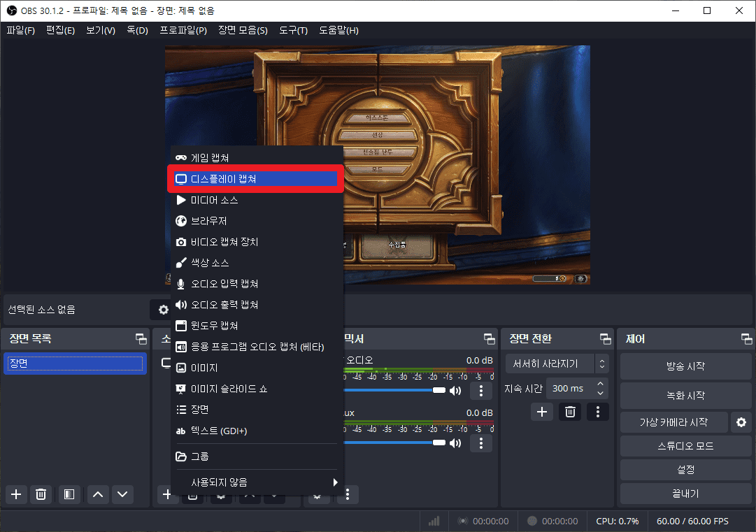This screenshot has width=756, height=532.
Task: Click the globe icon beside 브라우저
Action: click(x=181, y=221)
